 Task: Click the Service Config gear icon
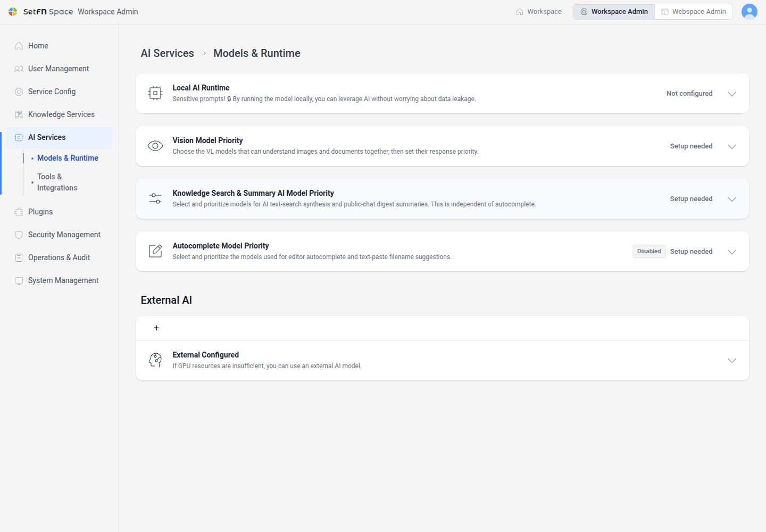pyautogui.click(x=19, y=92)
